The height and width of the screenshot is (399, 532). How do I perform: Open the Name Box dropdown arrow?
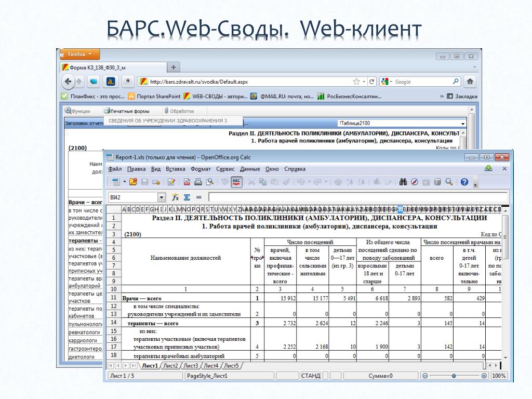tap(162, 197)
